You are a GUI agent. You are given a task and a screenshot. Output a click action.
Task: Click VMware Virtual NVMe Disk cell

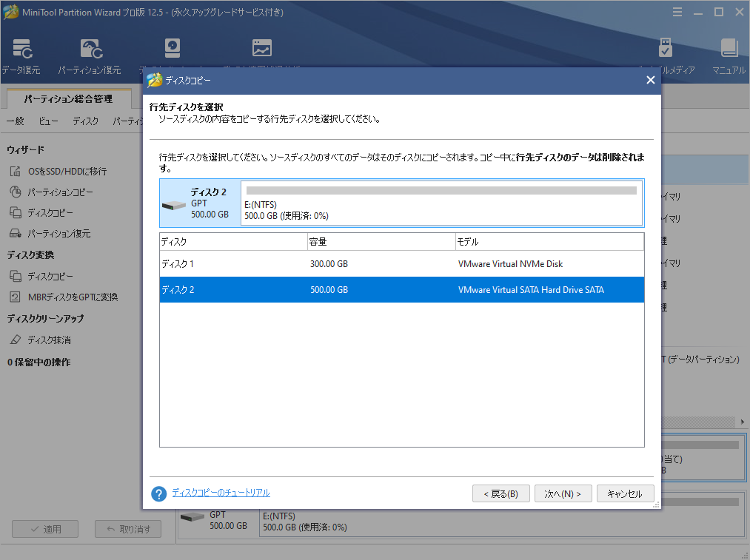tap(510, 264)
